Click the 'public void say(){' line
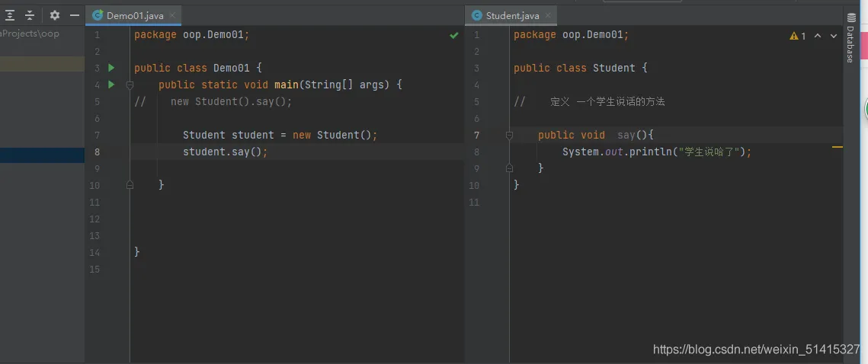Image resolution: width=868 pixels, height=364 pixels. pos(596,135)
